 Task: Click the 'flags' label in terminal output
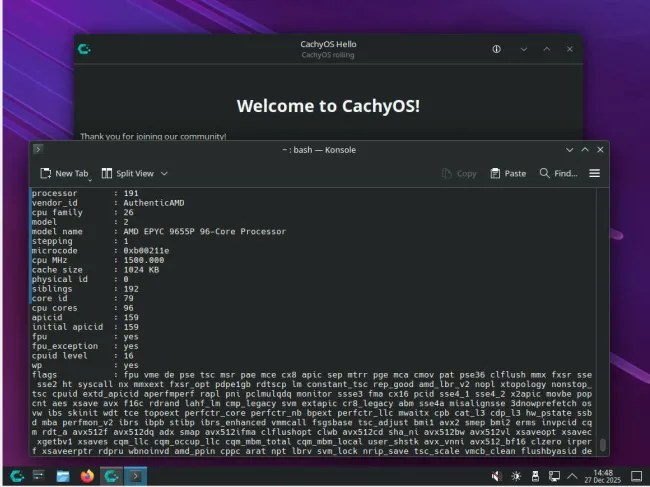coord(44,374)
